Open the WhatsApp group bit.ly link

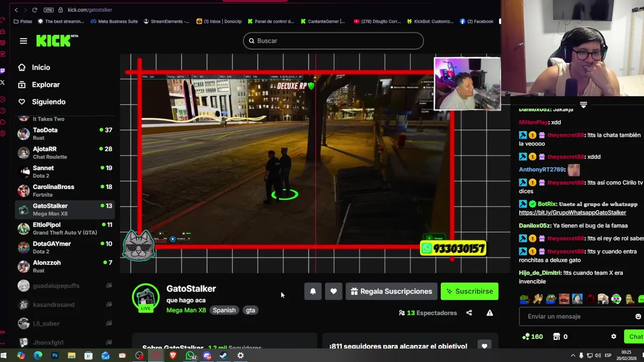pos(573,213)
